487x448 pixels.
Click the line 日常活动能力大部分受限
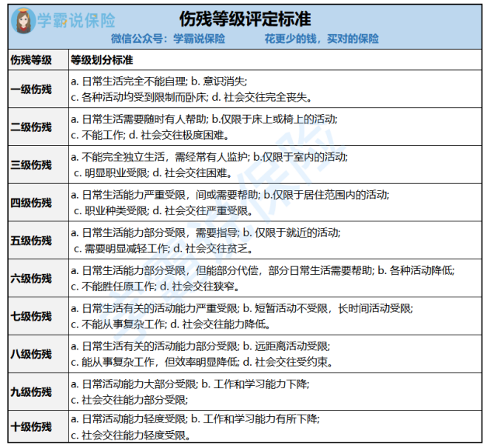tap(190, 384)
